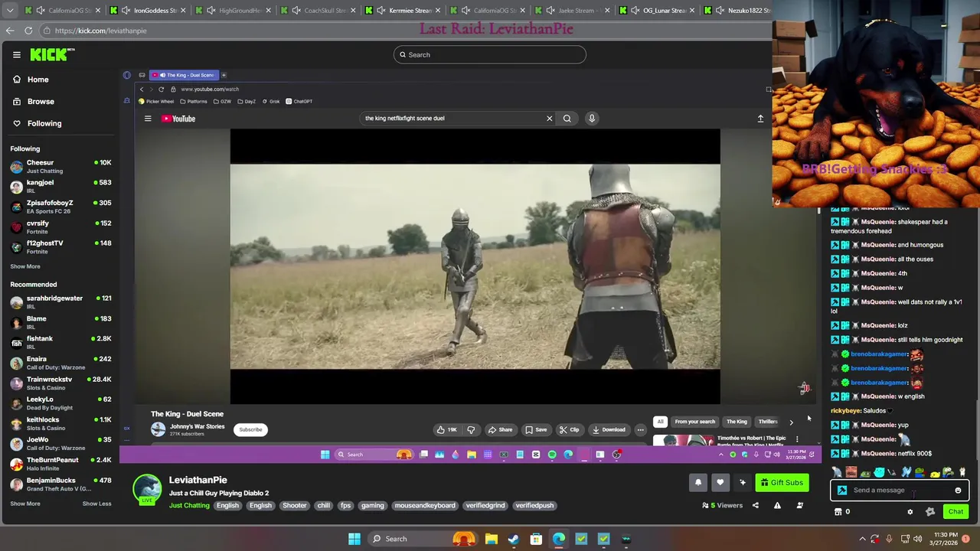The height and width of the screenshot is (551, 980).
Task: Click the sparkle subscribe button
Action: (x=742, y=482)
